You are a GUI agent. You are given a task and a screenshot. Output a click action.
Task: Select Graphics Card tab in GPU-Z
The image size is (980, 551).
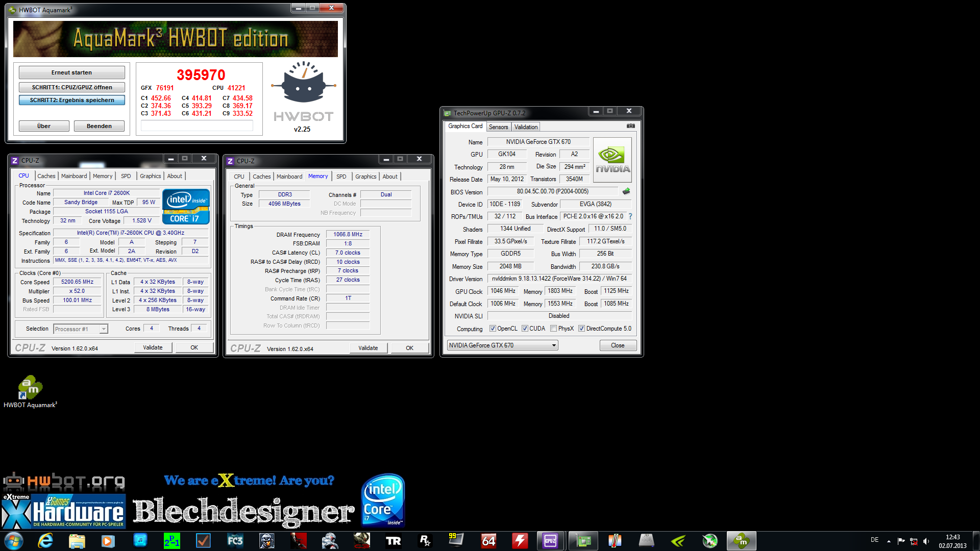(x=465, y=126)
